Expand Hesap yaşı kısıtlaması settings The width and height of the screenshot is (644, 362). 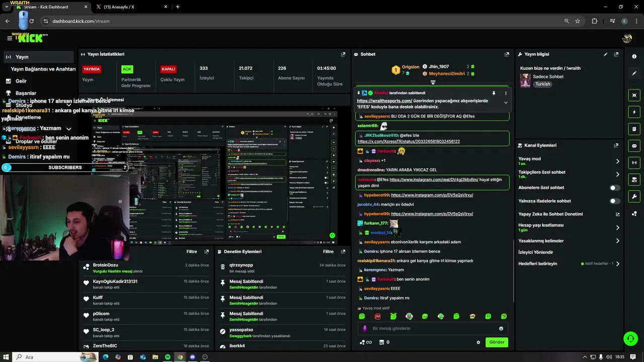[x=618, y=227]
